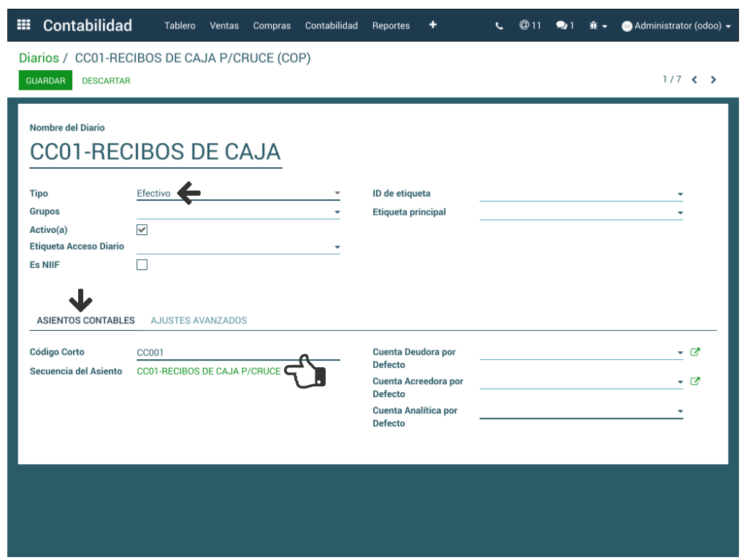Open the chat conversations icon
The width and height of the screenshot is (747, 560).
pos(564,26)
